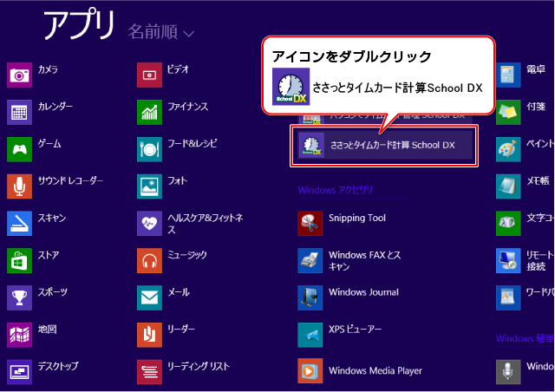Open the 付箋 sticky notes icon

[508, 112]
